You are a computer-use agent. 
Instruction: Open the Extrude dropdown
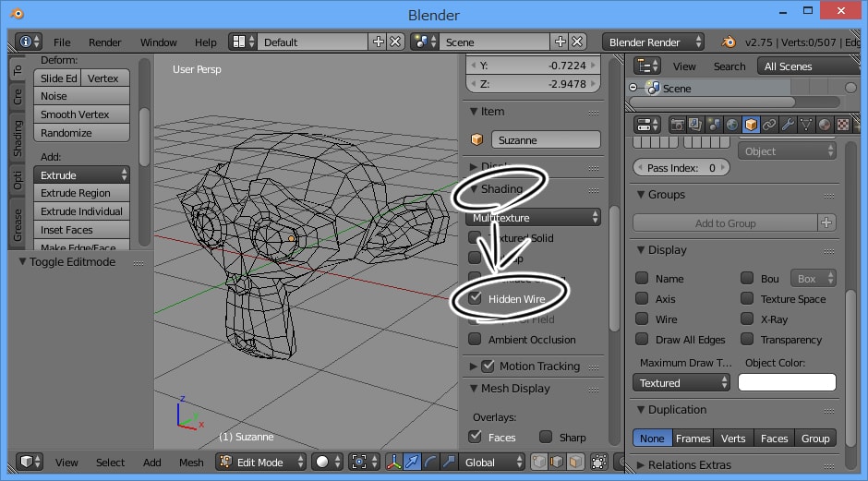click(81, 174)
